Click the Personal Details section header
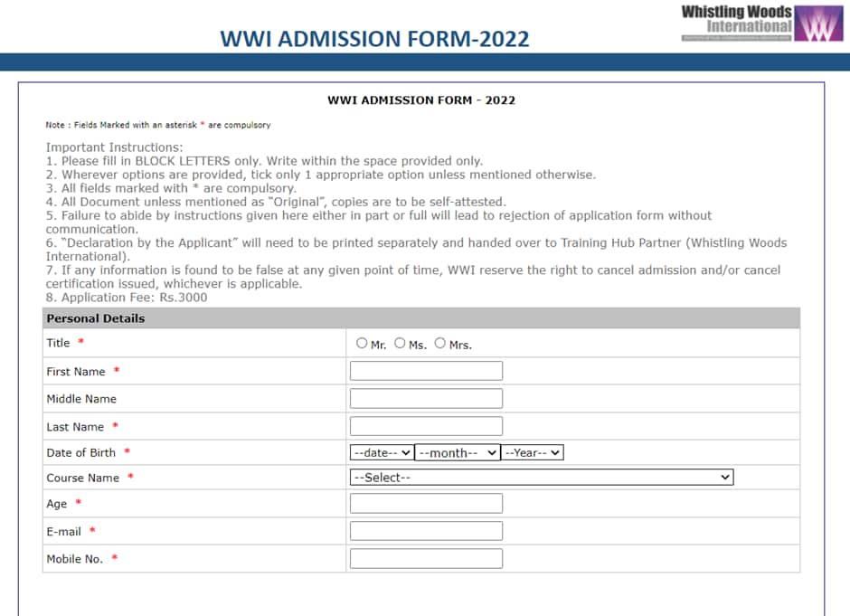 point(95,318)
